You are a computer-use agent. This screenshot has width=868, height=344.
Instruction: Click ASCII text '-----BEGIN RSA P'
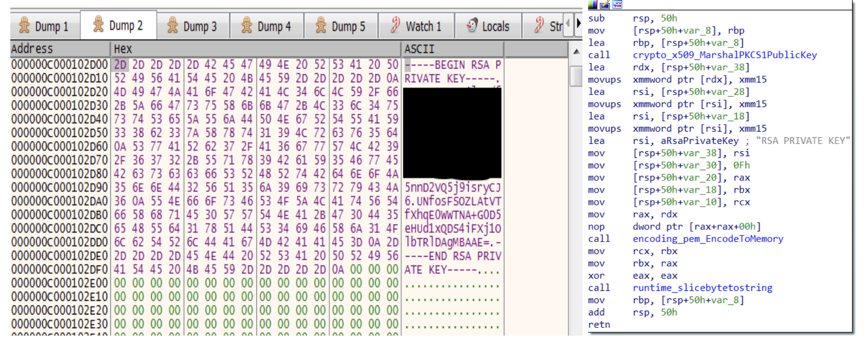453,64
